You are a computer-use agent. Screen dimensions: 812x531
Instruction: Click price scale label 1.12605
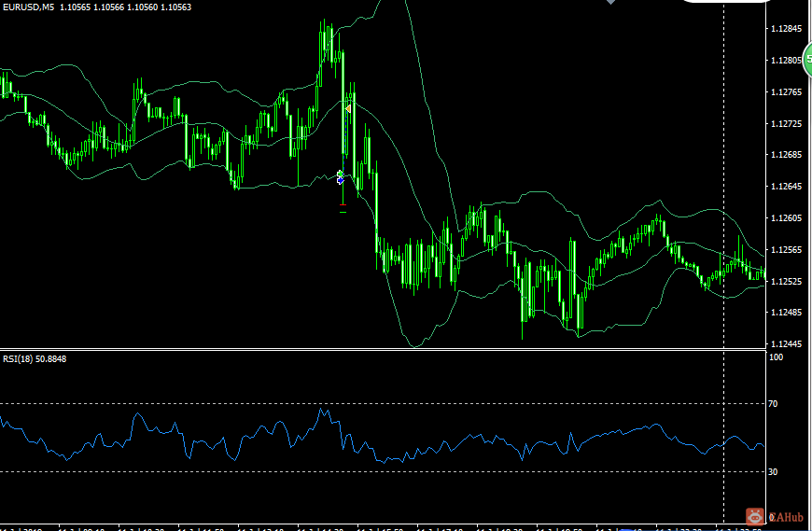click(x=786, y=217)
